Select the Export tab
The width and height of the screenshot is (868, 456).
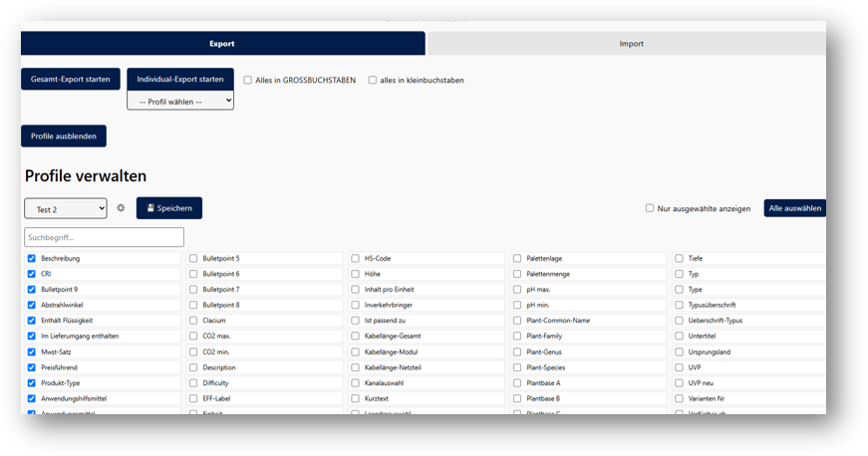pyautogui.click(x=222, y=44)
